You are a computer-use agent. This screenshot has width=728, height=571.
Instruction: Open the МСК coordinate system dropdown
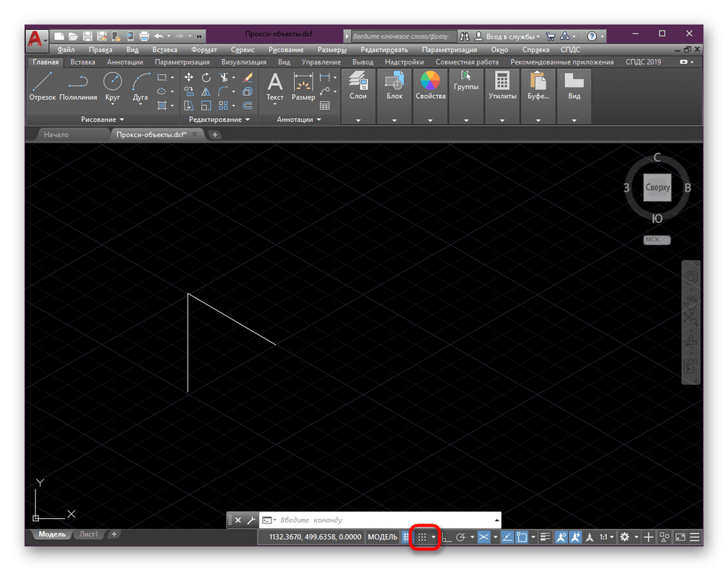pos(657,240)
